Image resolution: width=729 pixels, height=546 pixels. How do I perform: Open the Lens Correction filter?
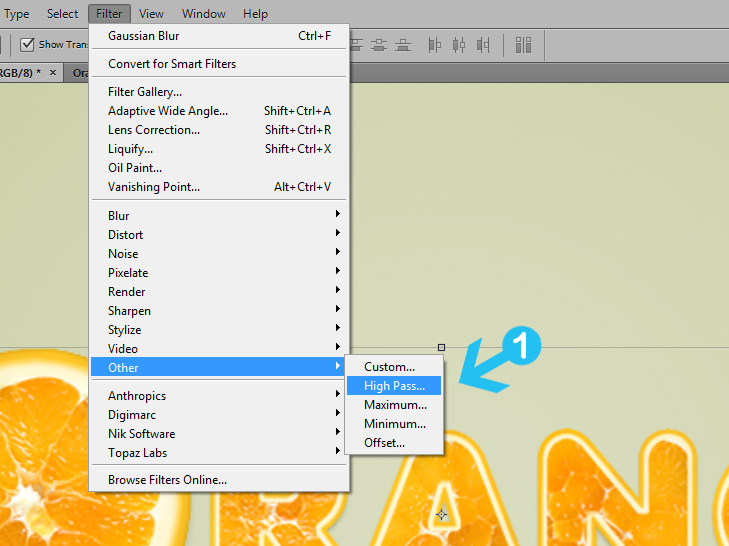[x=219, y=130]
